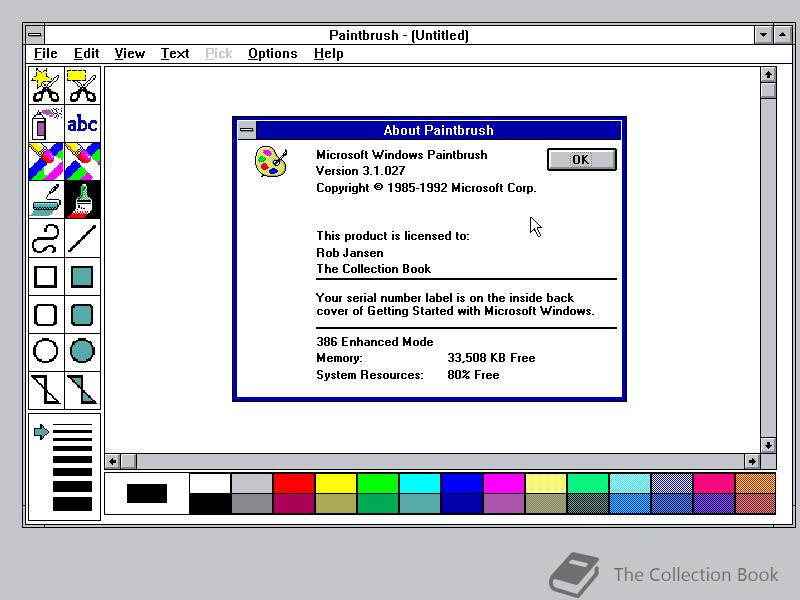
Task: Open the Edit menu
Action: tap(86, 54)
